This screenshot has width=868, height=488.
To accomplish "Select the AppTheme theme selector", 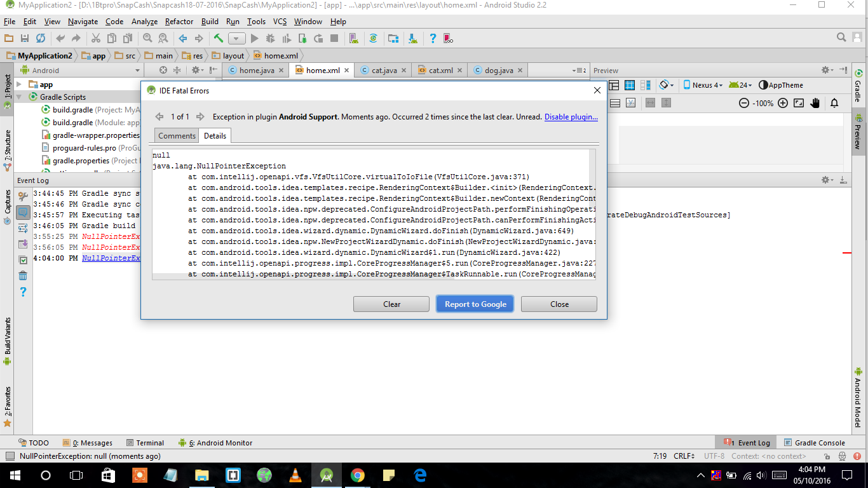I will (x=781, y=85).
